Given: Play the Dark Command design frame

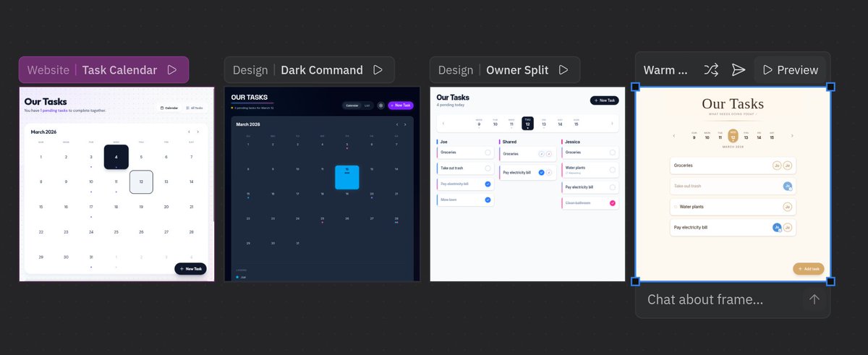Looking at the screenshot, I should 378,70.
